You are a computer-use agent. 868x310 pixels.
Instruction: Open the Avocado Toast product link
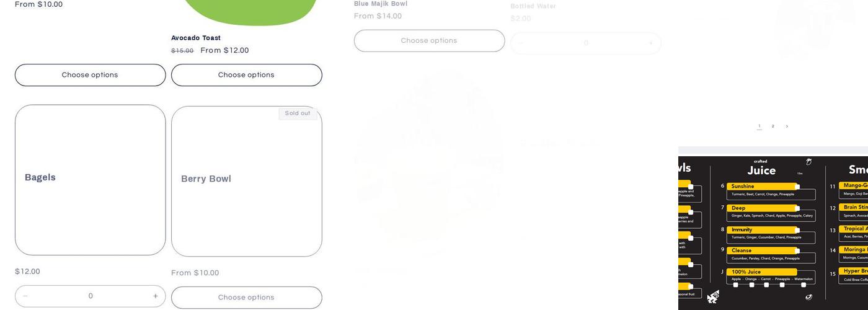[x=196, y=38]
